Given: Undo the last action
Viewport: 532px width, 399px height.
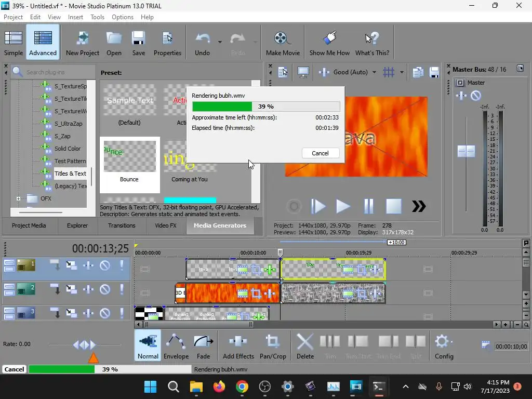Looking at the screenshot, I should pos(203,43).
